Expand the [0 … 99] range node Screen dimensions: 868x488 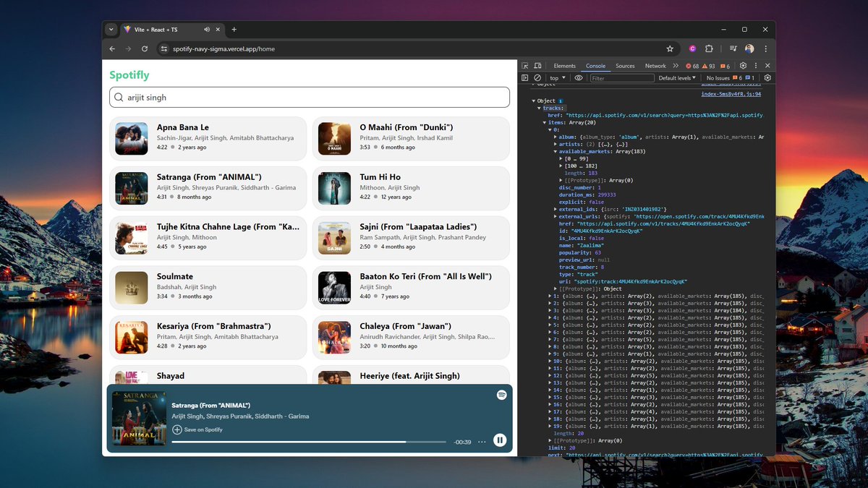point(561,158)
